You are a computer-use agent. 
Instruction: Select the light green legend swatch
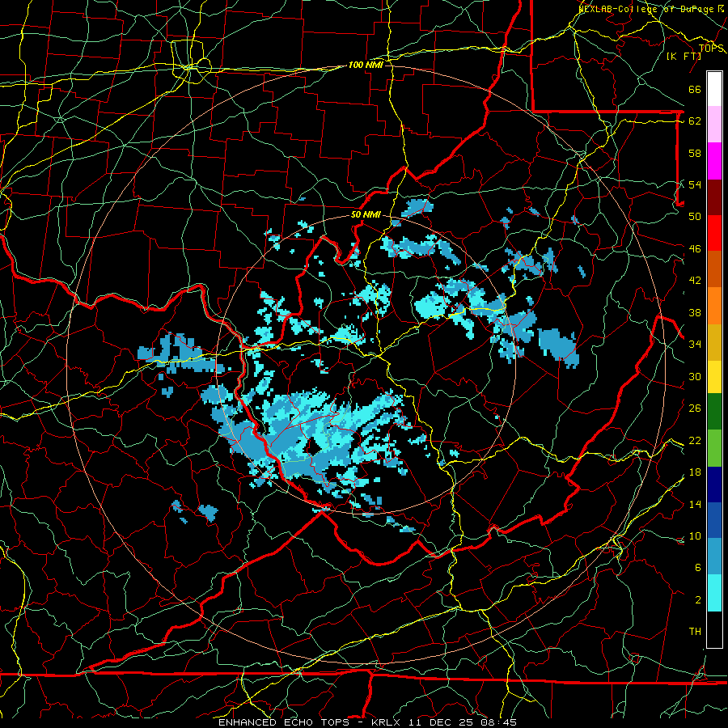click(714, 448)
